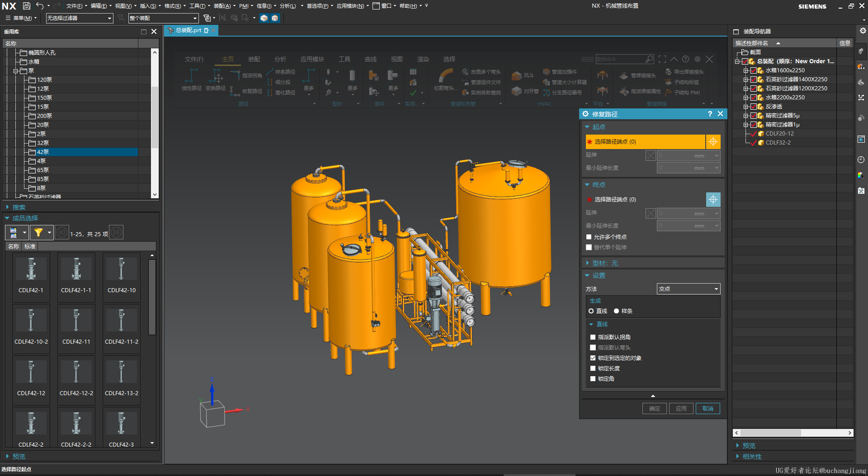Click the magnifier in 查找命令 box
The height and width of the screenshot is (476, 868).
pyautogui.click(x=649, y=59)
